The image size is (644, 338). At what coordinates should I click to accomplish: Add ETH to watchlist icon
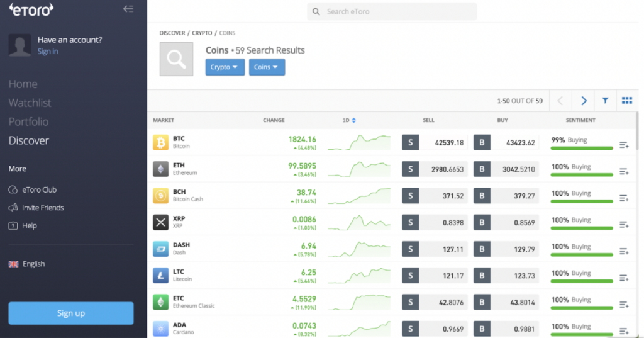[624, 171]
